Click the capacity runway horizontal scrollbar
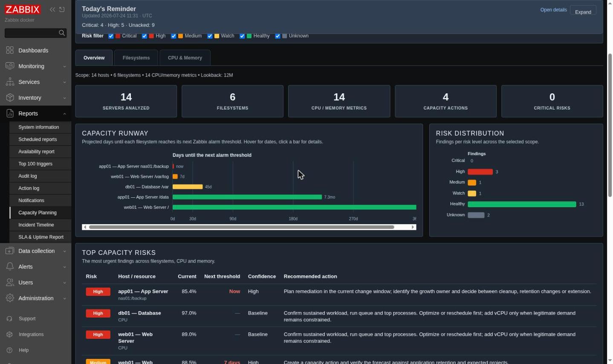 pos(249,227)
